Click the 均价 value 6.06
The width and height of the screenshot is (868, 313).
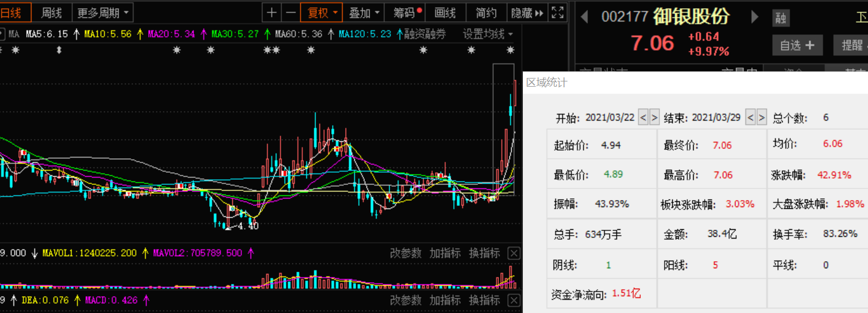pos(833,144)
